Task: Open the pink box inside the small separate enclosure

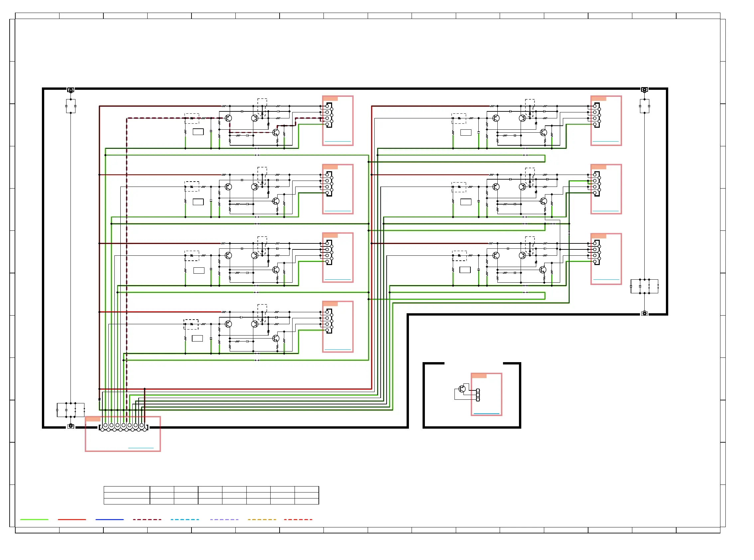Action: [486, 394]
